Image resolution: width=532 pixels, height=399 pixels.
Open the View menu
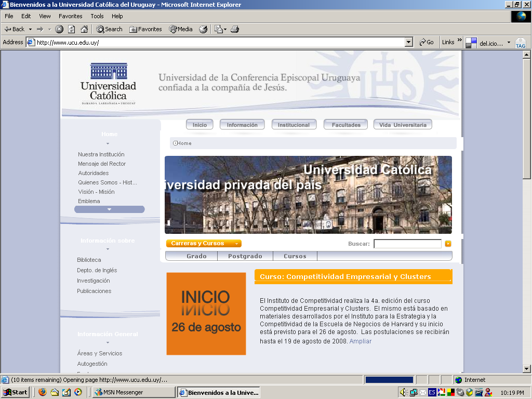(45, 16)
